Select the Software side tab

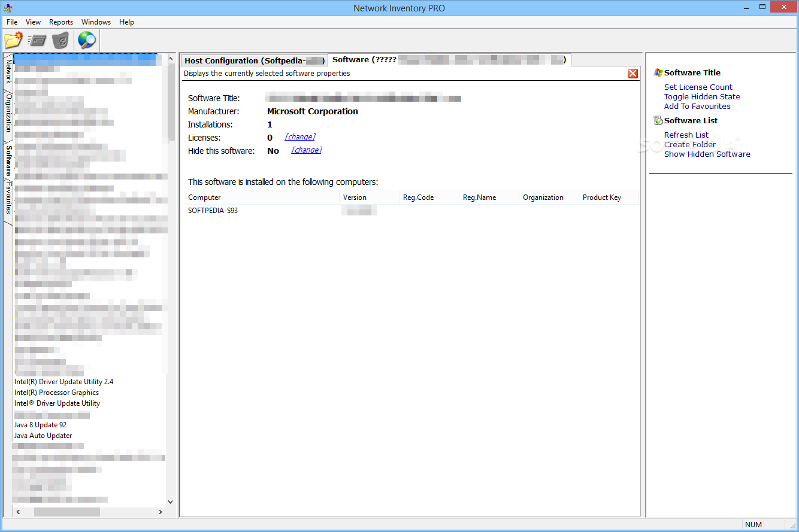pyautogui.click(x=8, y=160)
